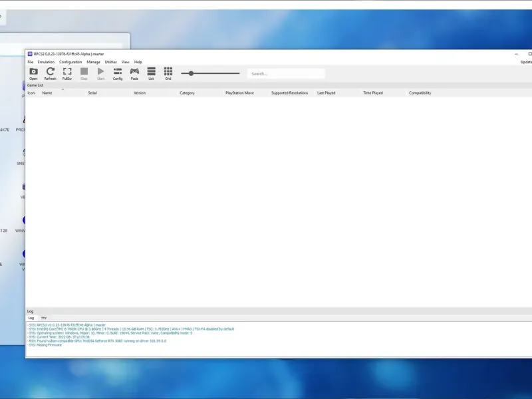The image size is (532, 399).
Task: Click the Current Time log line
Action: [x=59, y=337]
